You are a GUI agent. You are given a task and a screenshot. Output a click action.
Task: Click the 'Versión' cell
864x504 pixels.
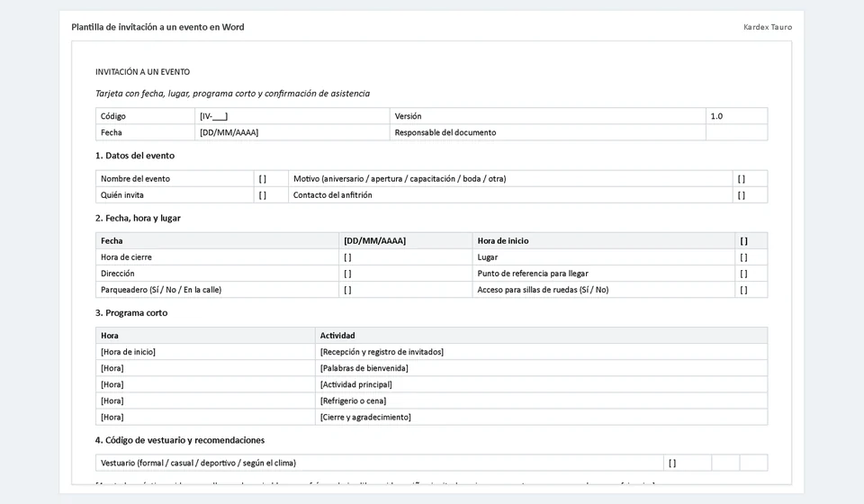pyautogui.click(x=548, y=116)
